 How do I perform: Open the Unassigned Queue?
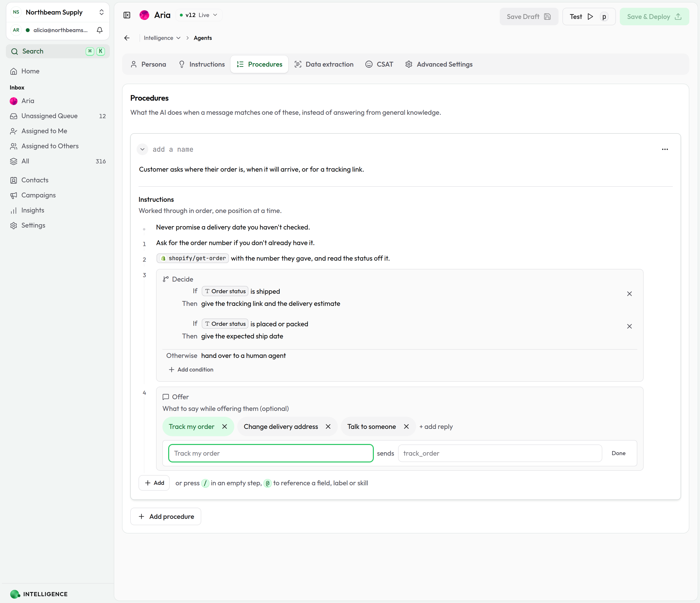(x=58, y=116)
